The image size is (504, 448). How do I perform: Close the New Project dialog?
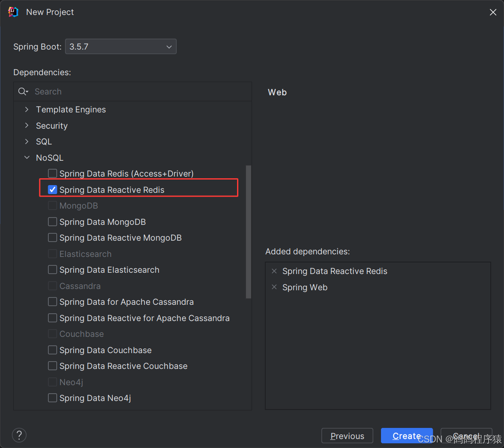tap(493, 12)
